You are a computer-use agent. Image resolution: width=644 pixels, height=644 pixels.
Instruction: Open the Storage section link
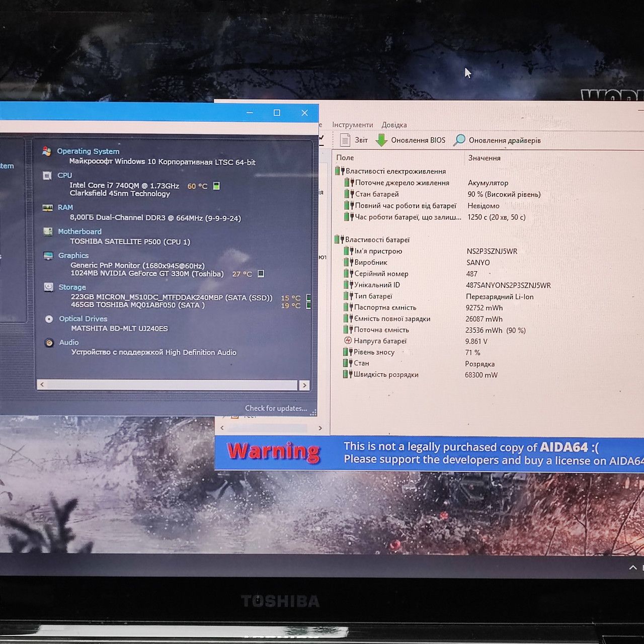[72, 287]
